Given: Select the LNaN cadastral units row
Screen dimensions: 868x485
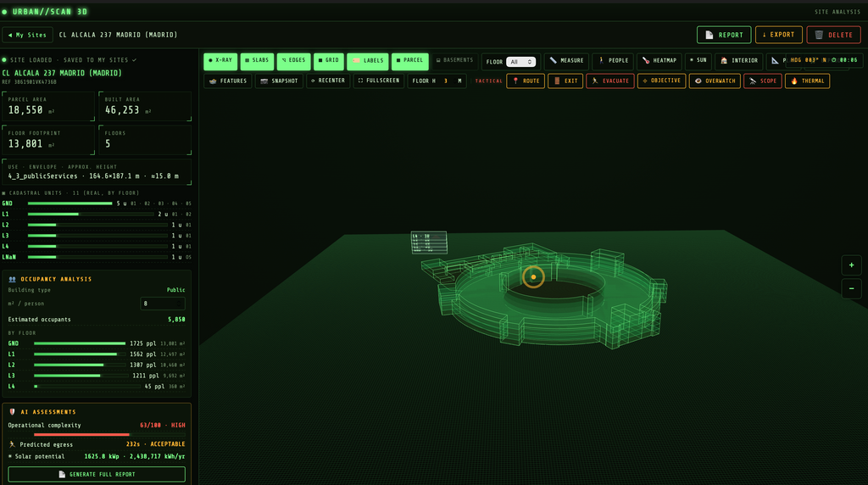Looking at the screenshot, I should (97, 257).
